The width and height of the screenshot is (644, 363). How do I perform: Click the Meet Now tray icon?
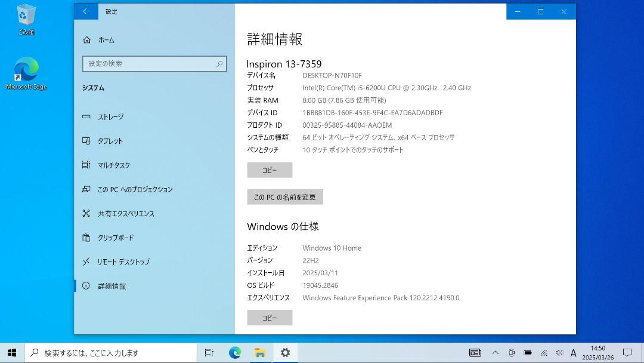click(512, 353)
